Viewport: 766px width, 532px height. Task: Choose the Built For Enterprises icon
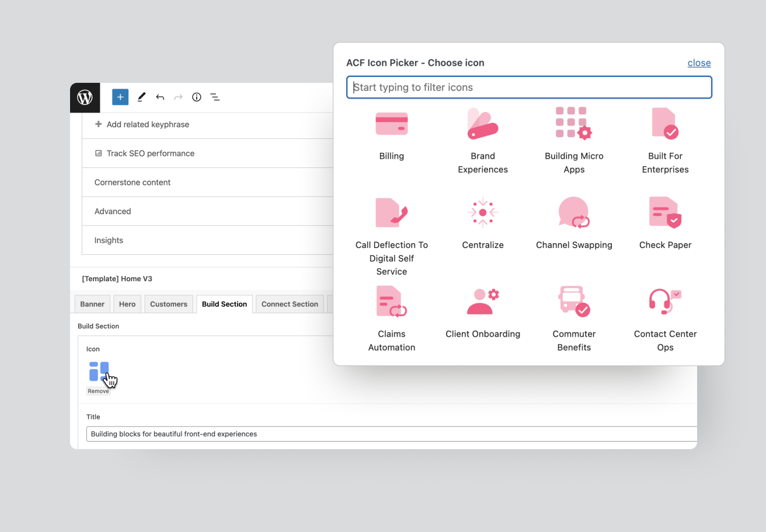(665, 124)
